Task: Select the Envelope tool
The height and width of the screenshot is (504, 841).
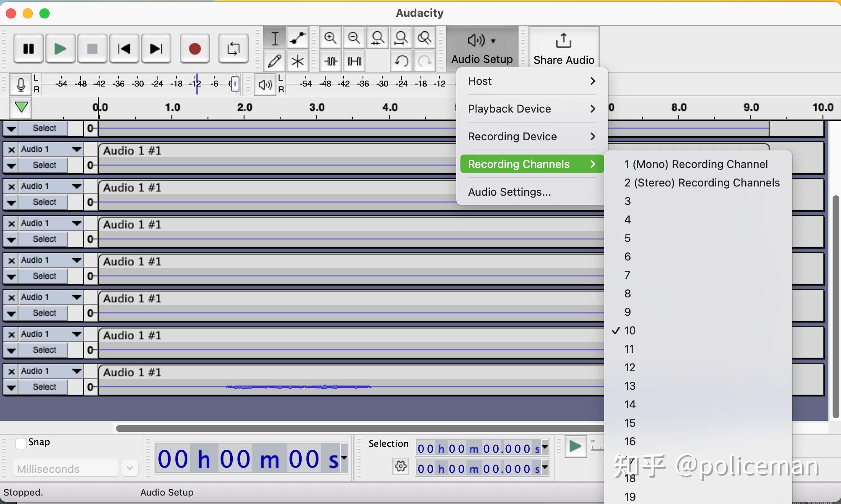Action: [298, 38]
